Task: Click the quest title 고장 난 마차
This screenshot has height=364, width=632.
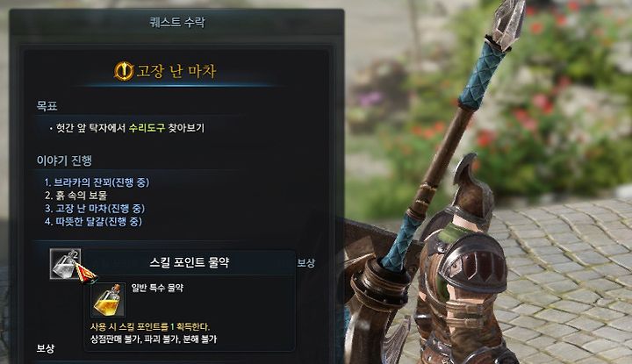Action: tap(176, 71)
